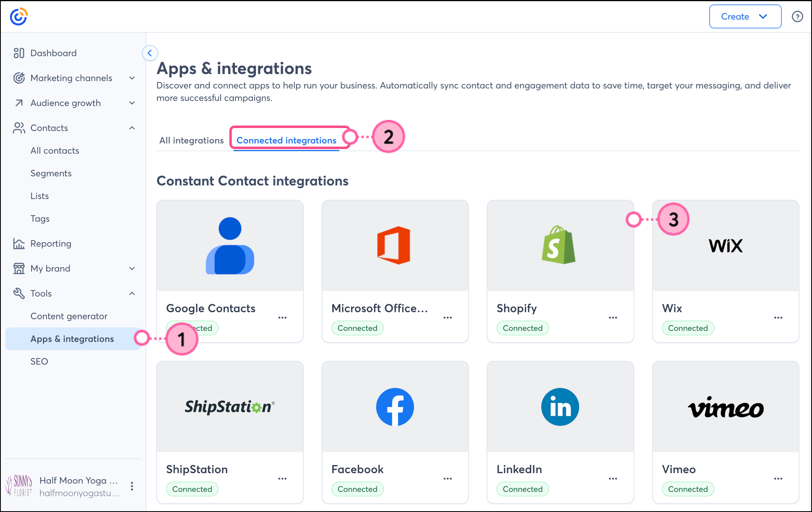This screenshot has width=812, height=512.
Task: Click the Facebook card title
Action: 357,469
